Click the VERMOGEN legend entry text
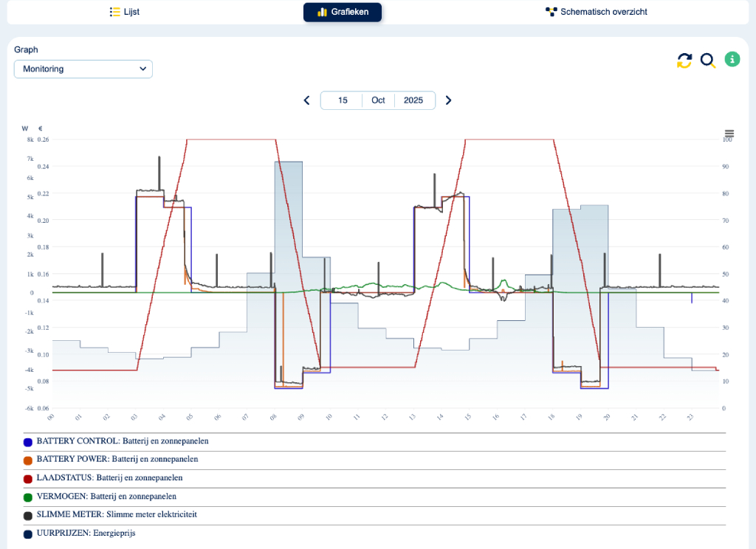 pos(106,497)
